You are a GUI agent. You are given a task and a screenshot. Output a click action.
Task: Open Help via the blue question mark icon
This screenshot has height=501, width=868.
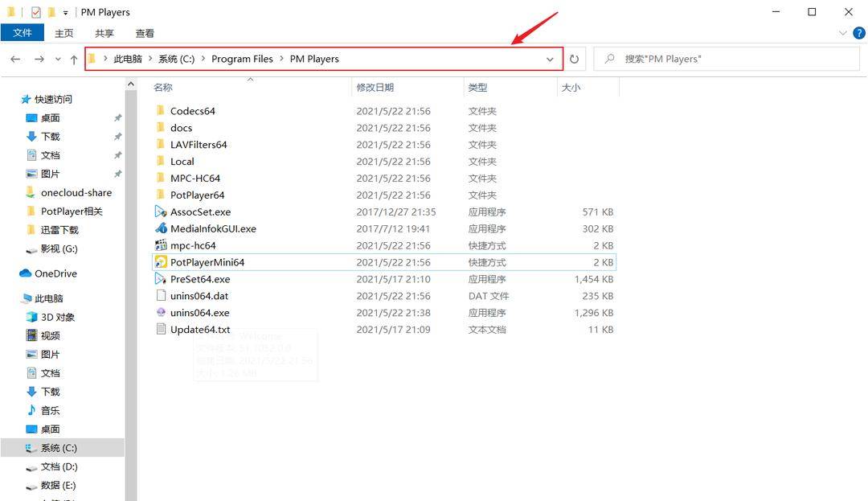[859, 33]
